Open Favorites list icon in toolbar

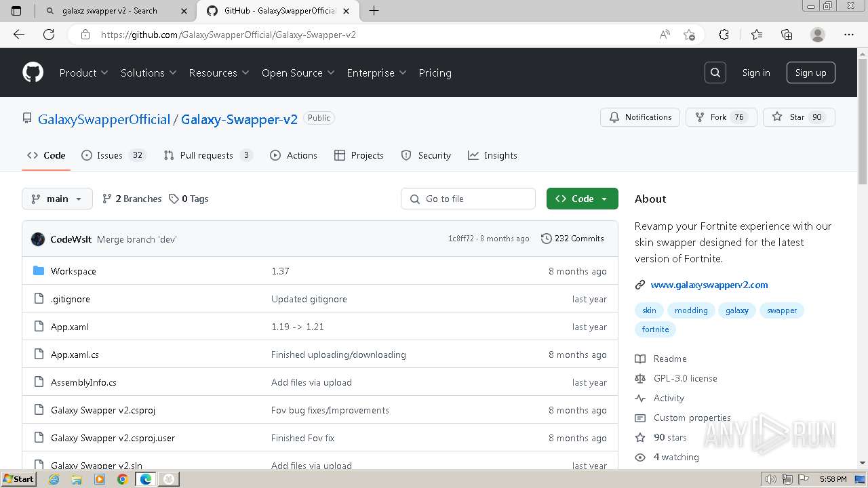pos(757,35)
